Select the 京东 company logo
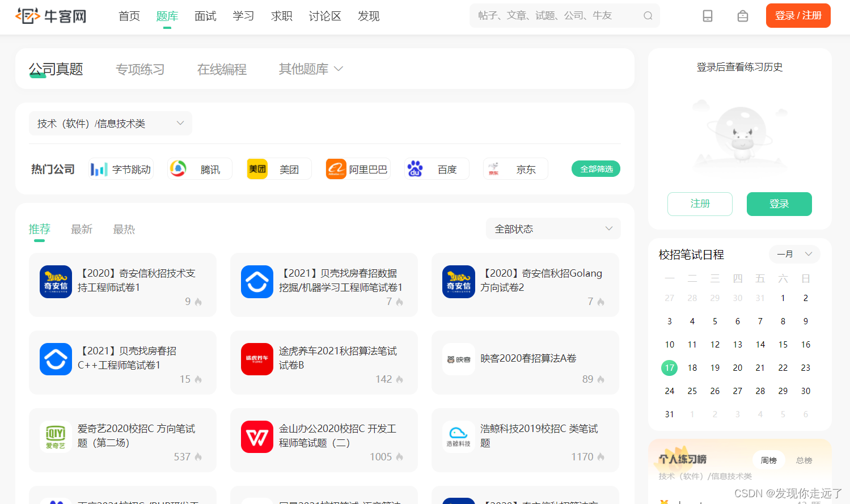850x504 pixels. point(494,169)
